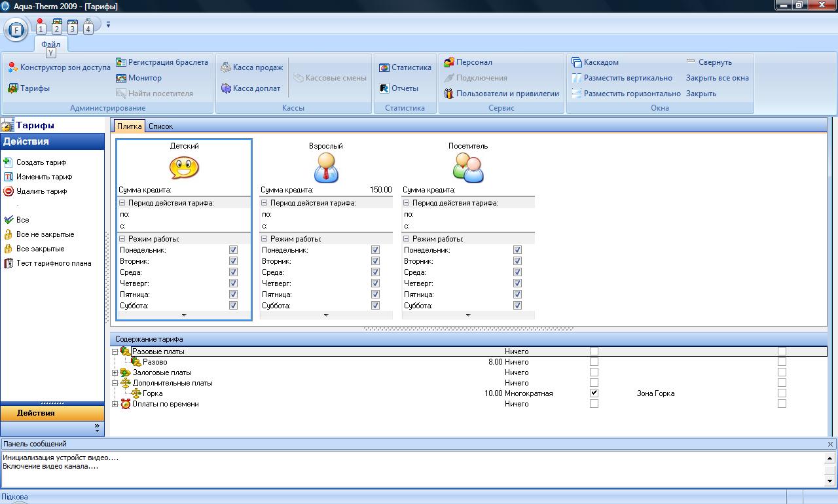
Task: Select the Взрослый tariff tile icon
Action: pyautogui.click(x=326, y=168)
